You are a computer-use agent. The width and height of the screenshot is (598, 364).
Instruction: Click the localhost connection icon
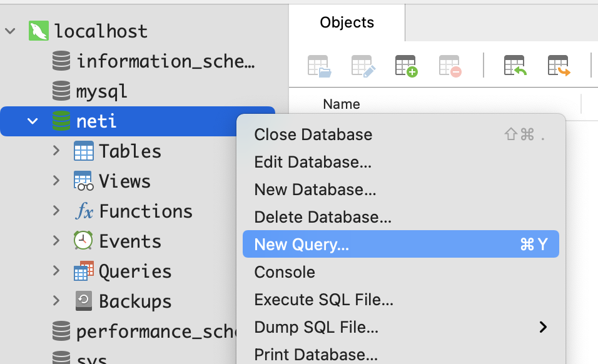coord(39,31)
